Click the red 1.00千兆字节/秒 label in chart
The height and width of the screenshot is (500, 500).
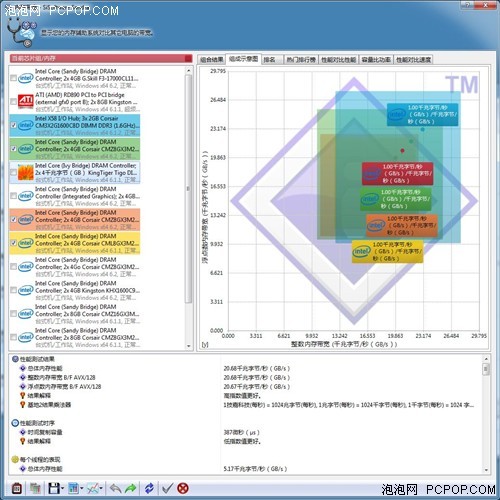[398, 173]
